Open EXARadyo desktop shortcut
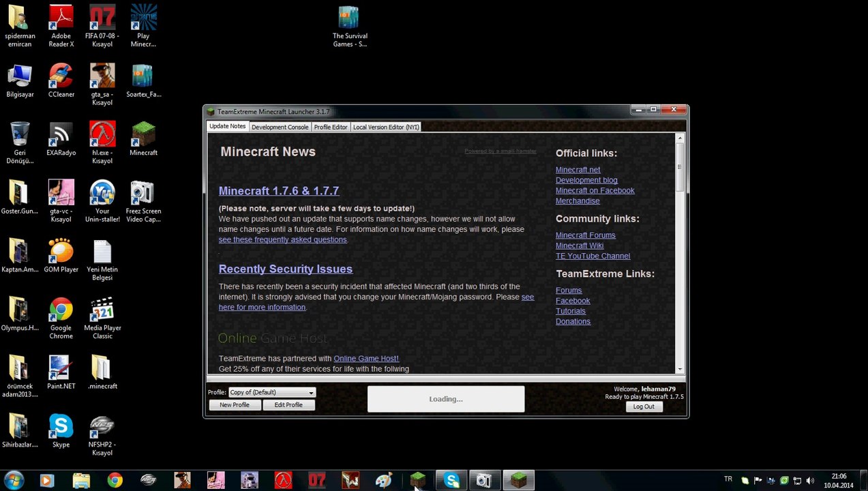This screenshot has width=868, height=491. [61, 139]
